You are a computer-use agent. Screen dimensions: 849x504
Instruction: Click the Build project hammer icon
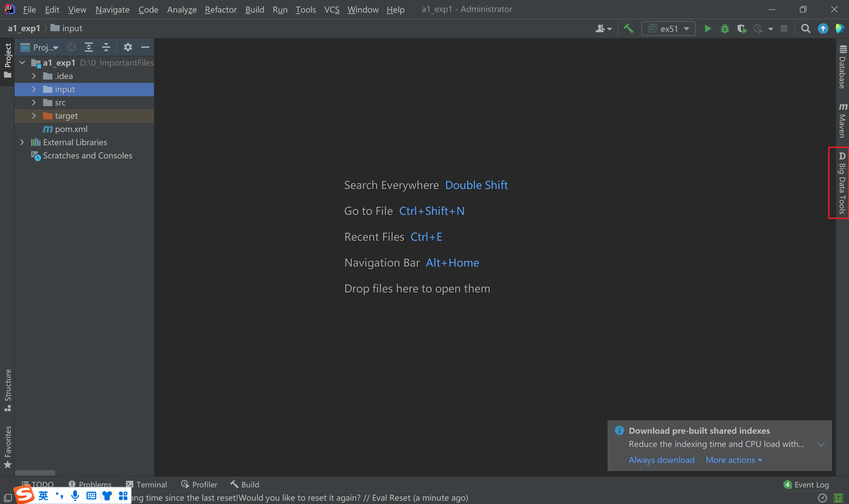click(628, 29)
